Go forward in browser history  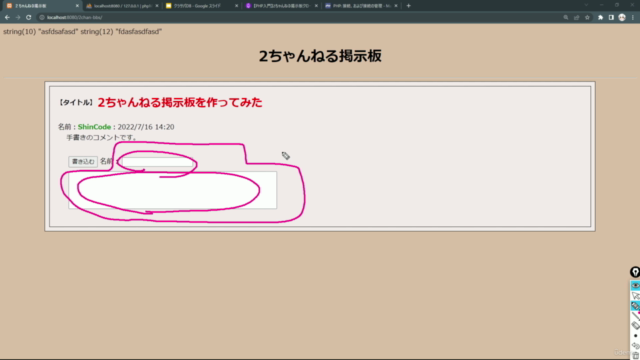pos(18,18)
